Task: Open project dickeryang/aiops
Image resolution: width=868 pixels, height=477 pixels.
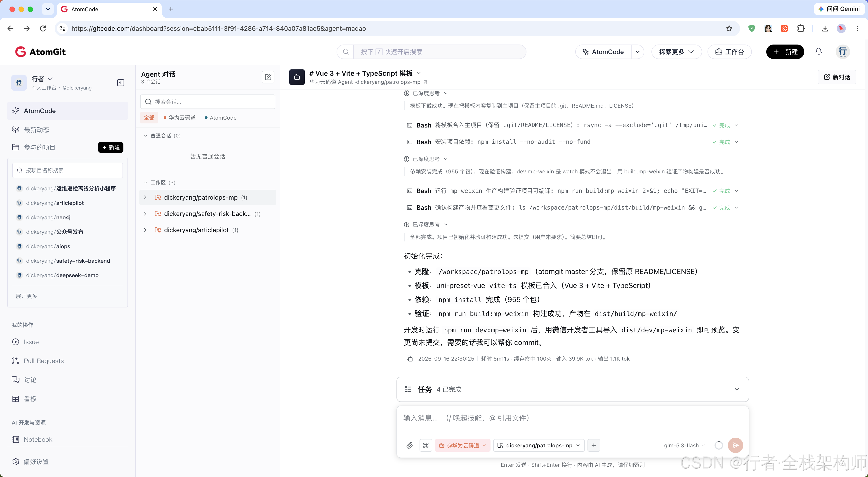Action: [x=48, y=246]
